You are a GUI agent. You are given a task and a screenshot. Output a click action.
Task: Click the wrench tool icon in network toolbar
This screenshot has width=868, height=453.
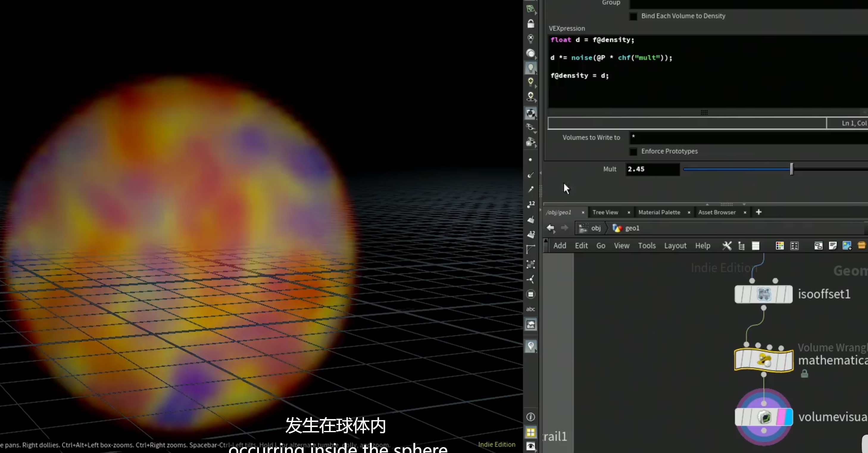(x=727, y=246)
